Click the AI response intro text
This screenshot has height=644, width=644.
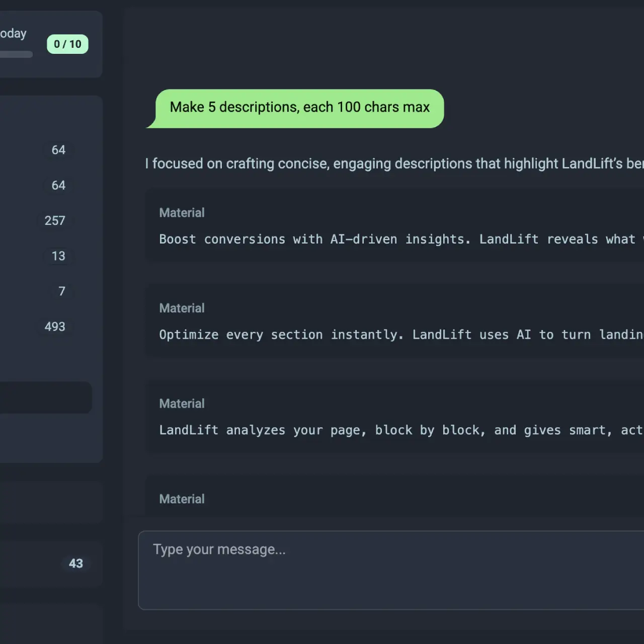point(352,164)
